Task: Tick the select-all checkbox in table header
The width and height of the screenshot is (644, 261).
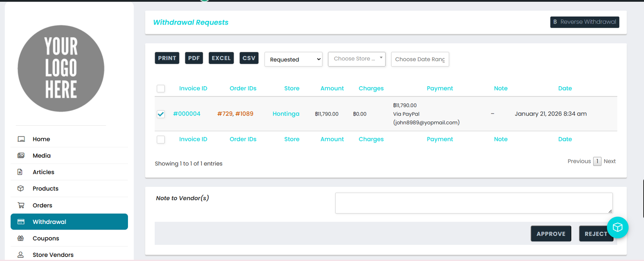Action: (161, 89)
